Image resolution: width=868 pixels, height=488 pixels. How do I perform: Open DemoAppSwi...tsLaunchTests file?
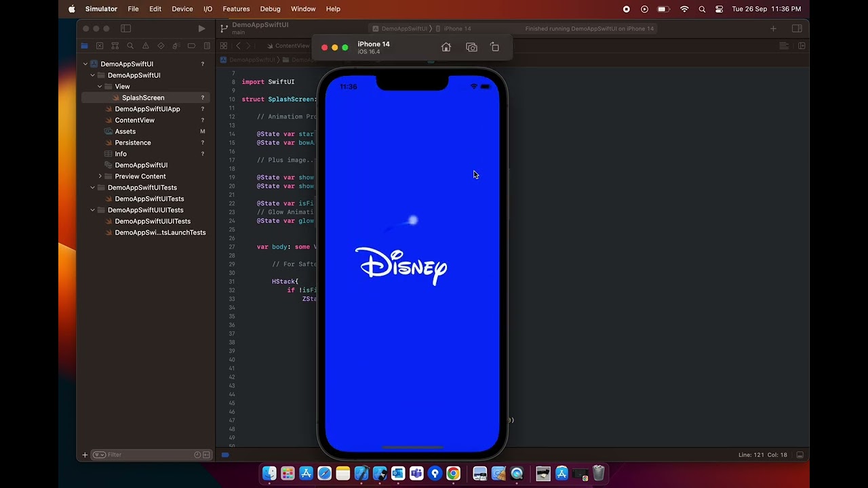click(x=159, y=232)
